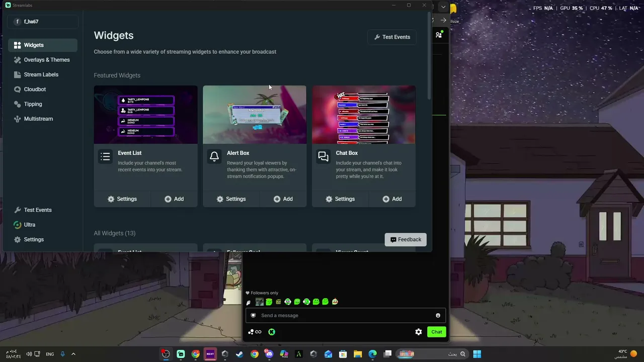Viewport: 644px width, 362px height.
Task: Click the Feedback button
Action: (x=406, y=240)
